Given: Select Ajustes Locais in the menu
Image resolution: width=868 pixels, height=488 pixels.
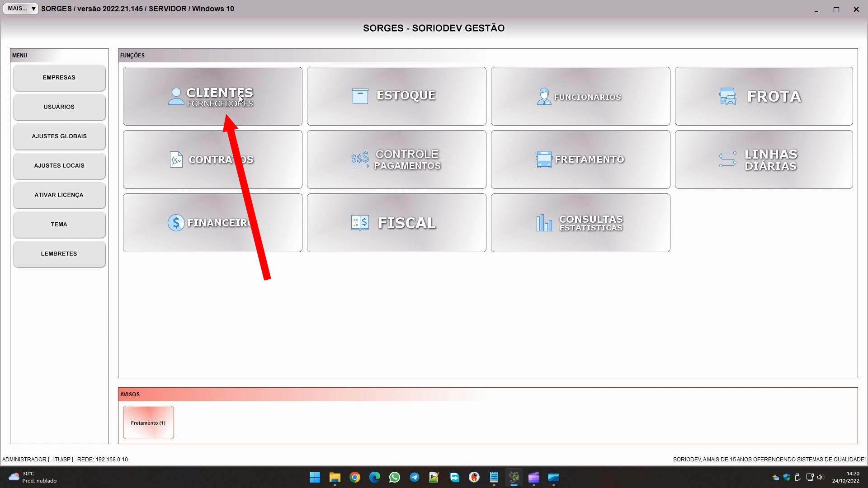Looking at the screenshot, I should 59,166.
